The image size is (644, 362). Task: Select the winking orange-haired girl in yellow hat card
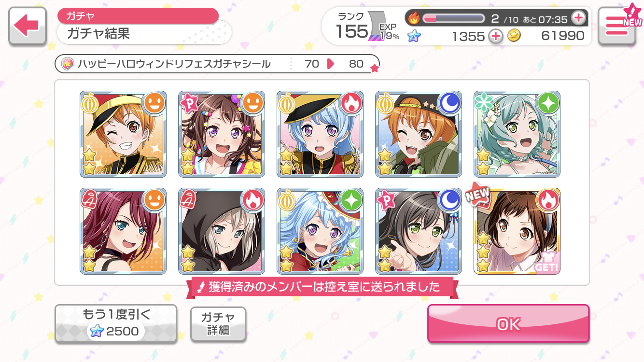[x=123, y=134]
